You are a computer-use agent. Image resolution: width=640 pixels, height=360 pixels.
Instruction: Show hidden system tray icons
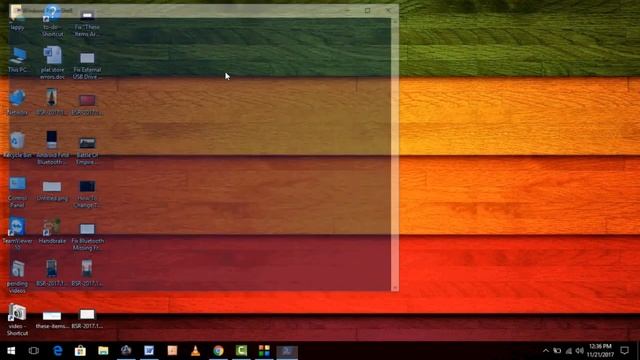(546, 351)
